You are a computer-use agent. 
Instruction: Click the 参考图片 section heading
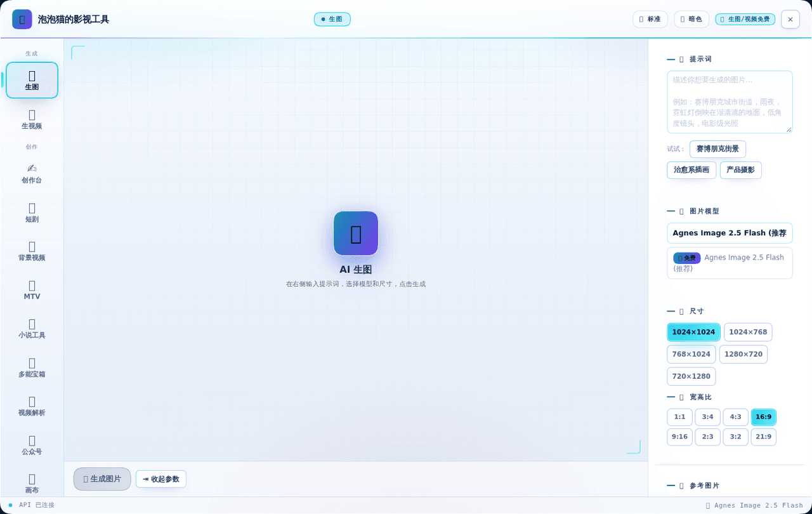coord(704,485)
